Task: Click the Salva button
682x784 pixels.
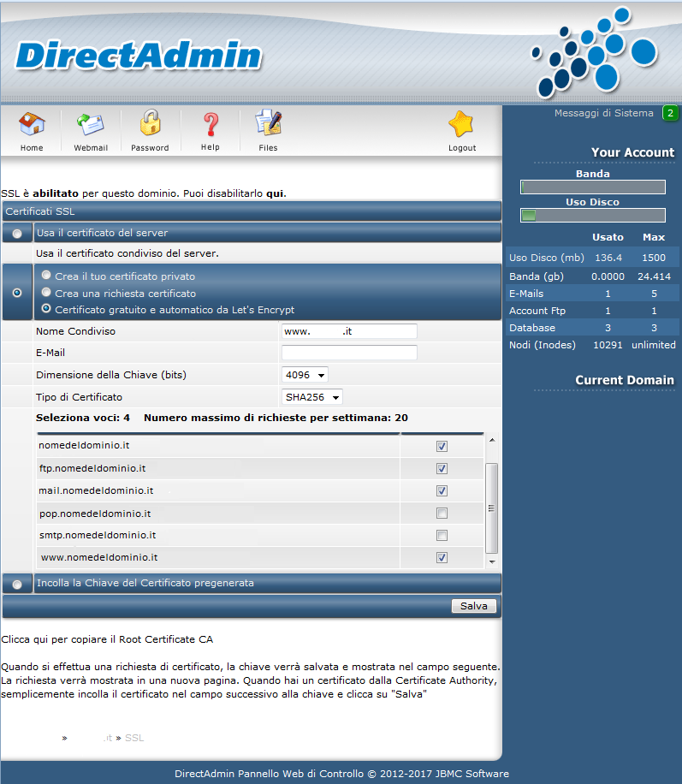Action: 473,606
